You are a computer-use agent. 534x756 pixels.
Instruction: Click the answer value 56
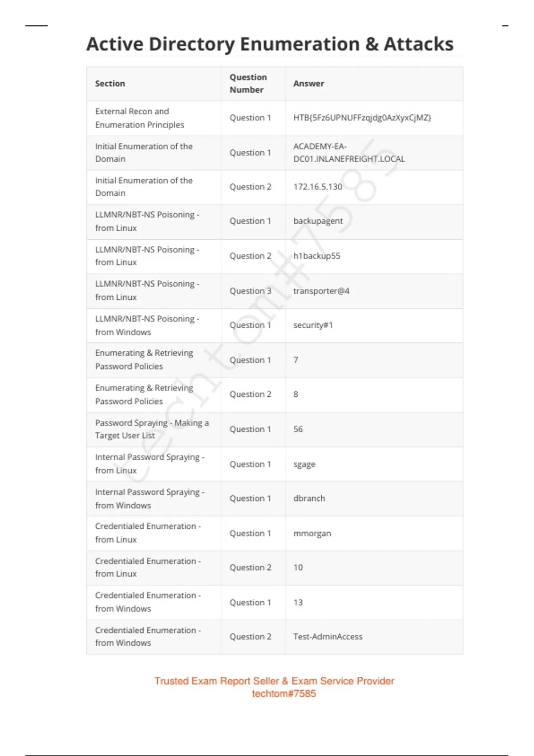click(x=298, y=429)
